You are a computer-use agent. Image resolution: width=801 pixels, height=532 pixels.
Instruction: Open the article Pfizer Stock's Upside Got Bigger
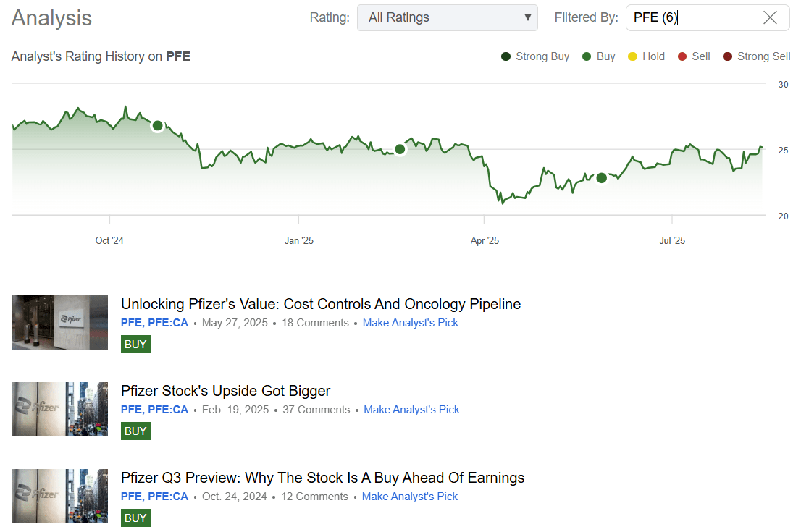[225, 390]
